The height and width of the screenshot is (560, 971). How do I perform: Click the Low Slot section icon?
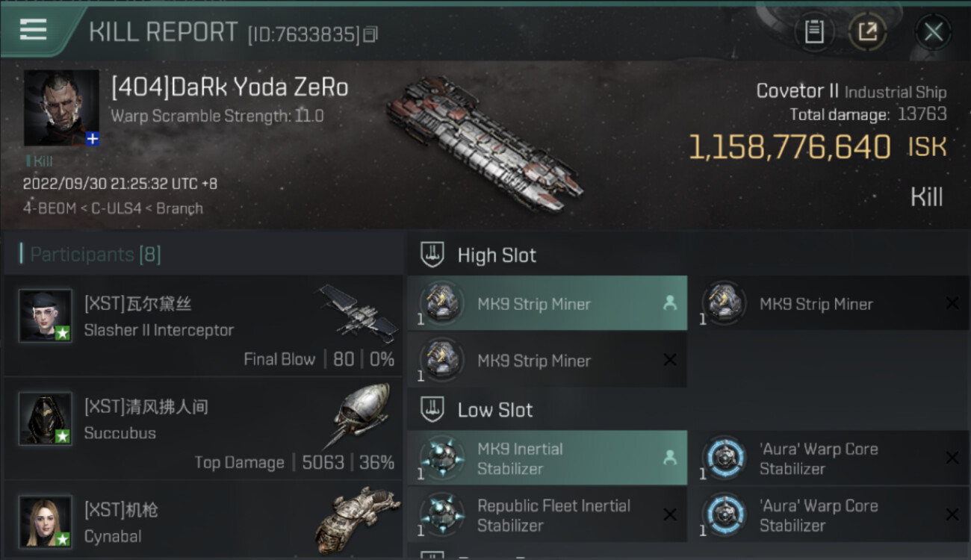tap(432, 409)
